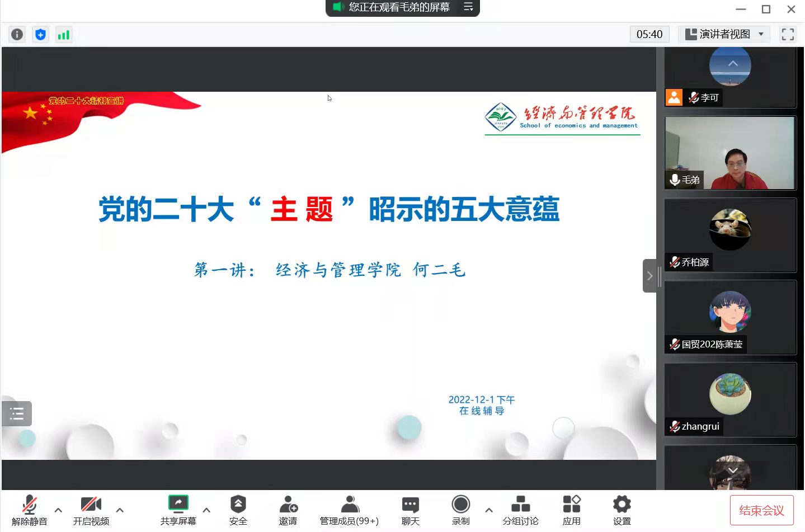Open 设置 settings
This screenshot has height=532, width=805.
point(622,510)
